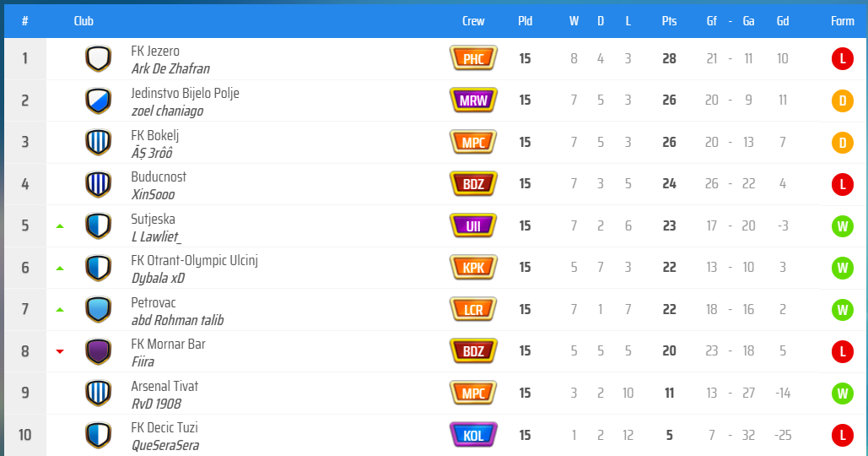Sort standings by Pld column header
This screenshot has width=868, height=456.
point(525,21)
